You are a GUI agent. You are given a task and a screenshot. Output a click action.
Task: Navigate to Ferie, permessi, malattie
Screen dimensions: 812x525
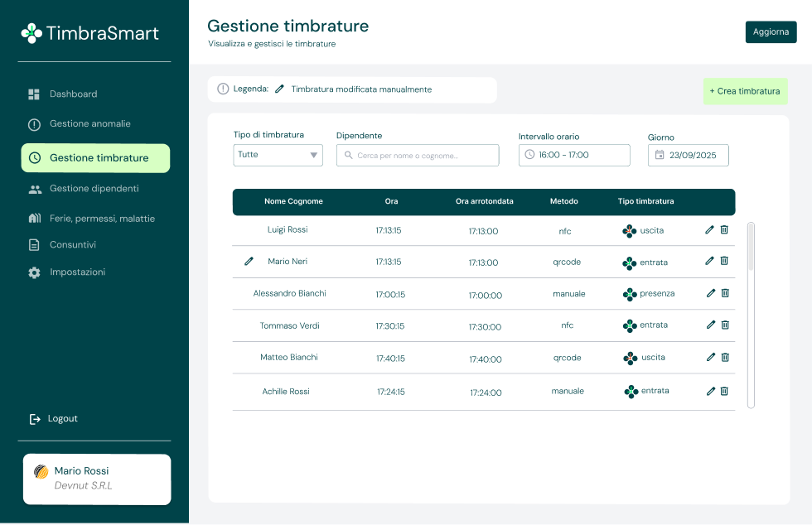pos(102,219)
